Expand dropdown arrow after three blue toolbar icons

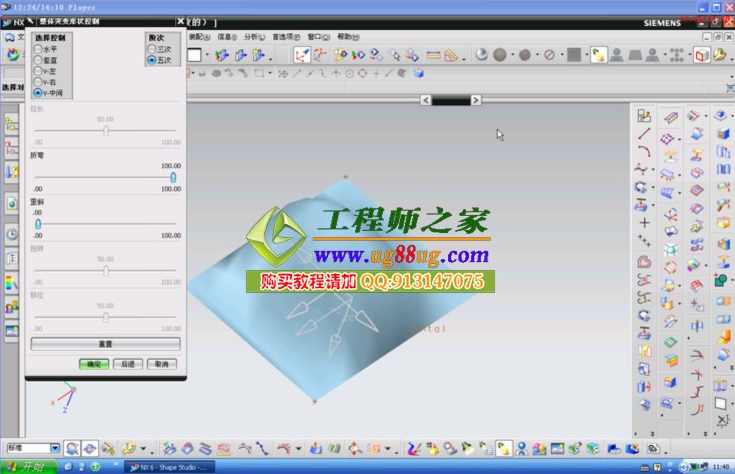tap(270, 59)
